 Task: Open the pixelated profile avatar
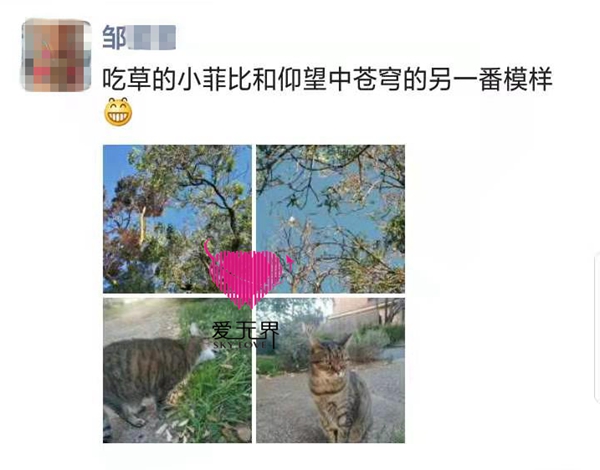[x=56, y=55]
